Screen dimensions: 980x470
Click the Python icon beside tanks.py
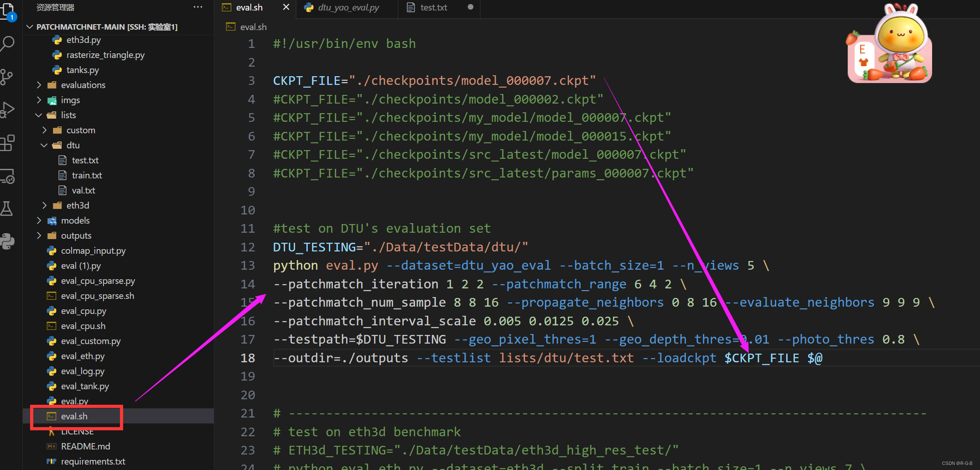[x=57, y=70]
